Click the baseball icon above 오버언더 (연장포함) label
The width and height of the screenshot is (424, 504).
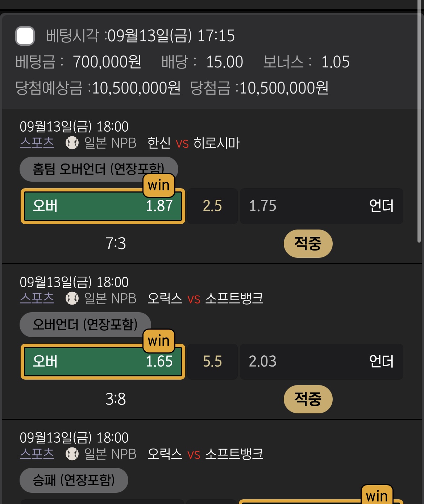tap(72, 298)
